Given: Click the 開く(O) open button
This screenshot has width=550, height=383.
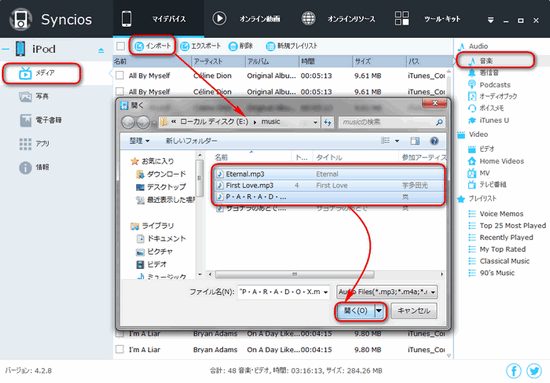Looking at the screenshot, I should pos(355,311).
